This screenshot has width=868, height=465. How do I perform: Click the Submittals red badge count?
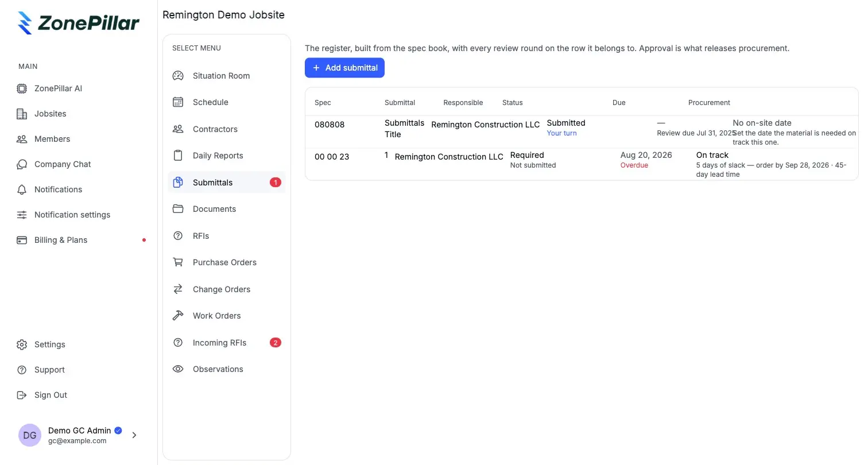[x=276, y=183]
